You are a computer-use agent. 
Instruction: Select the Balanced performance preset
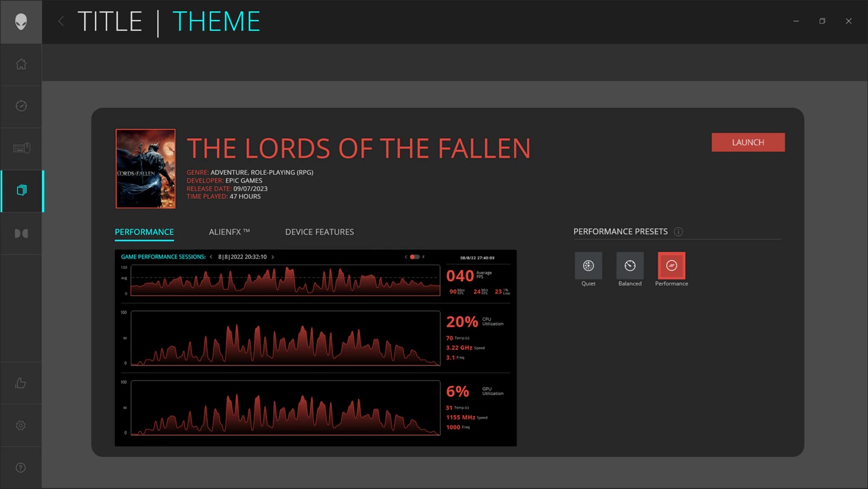[x=630, y=265]
